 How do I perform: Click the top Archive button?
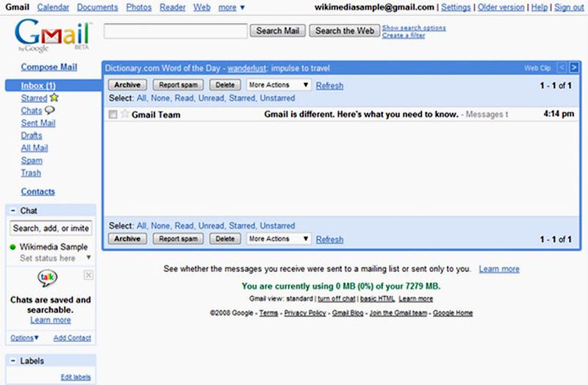click(127, 84)
